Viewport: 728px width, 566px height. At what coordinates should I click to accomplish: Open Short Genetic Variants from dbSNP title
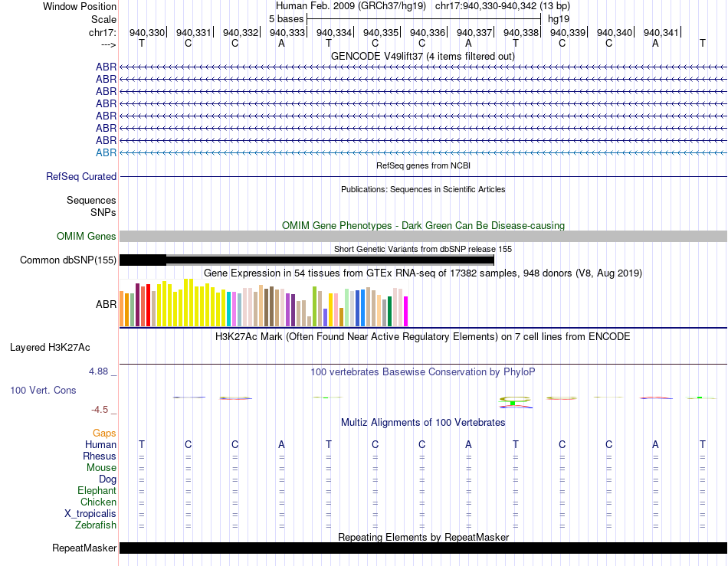(x=423, y=249)
